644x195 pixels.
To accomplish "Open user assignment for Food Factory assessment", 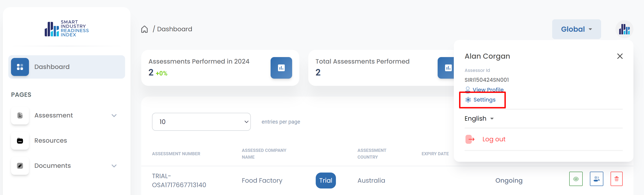I will coord(596,179).
